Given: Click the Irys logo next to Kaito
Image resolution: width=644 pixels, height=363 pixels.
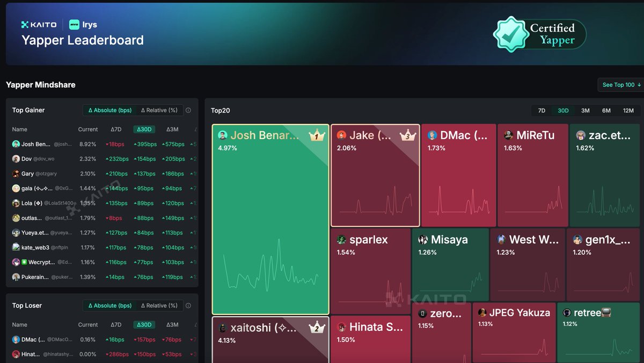Looking at the screenshot, I should point(83,25).
